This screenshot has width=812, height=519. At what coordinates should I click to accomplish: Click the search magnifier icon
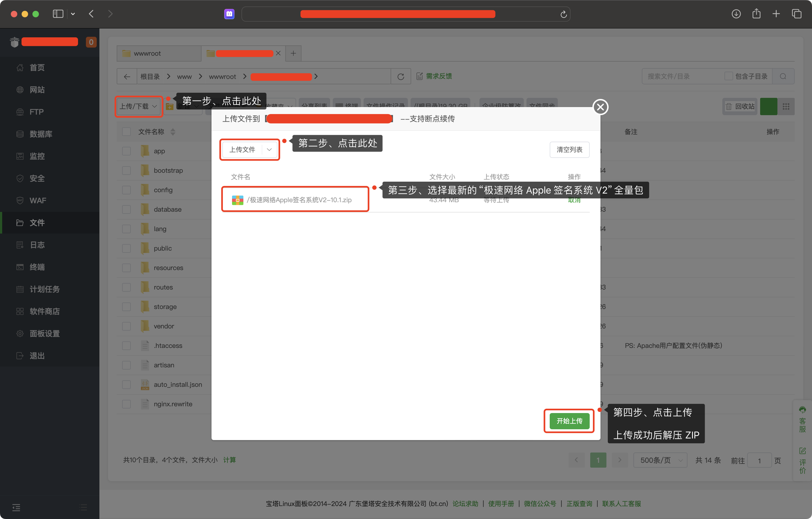[783, 76]
